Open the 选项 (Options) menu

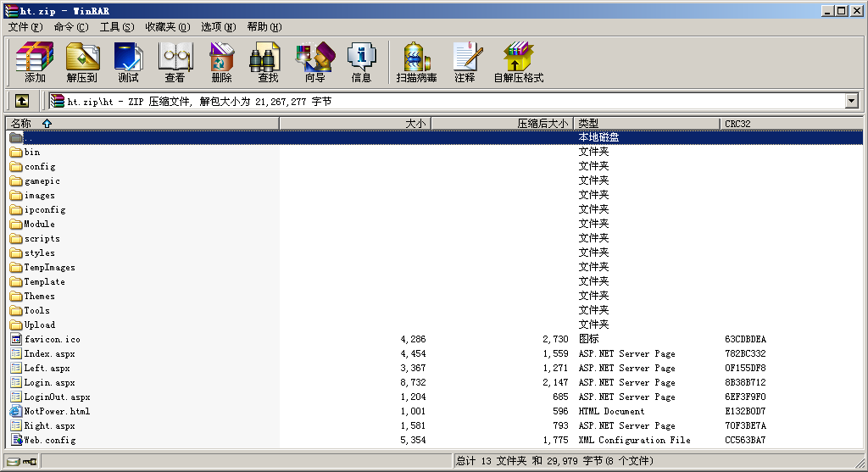pyautogui.click(x=219, y=26)
